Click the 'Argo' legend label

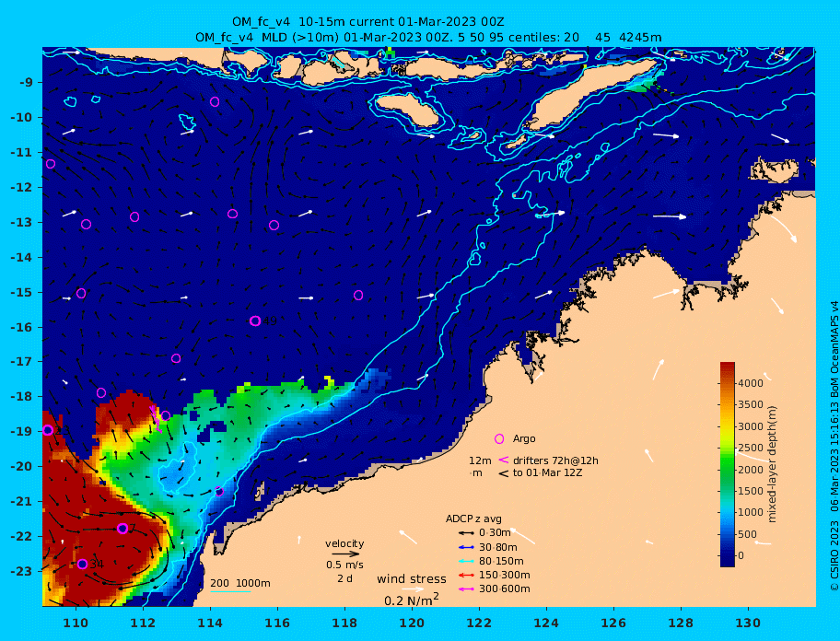(x=524, y=438)
